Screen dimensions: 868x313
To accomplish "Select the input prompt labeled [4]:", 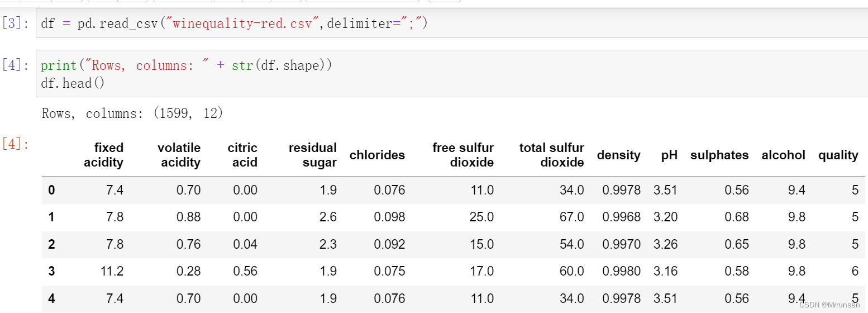I will click(x=16, y=65).
